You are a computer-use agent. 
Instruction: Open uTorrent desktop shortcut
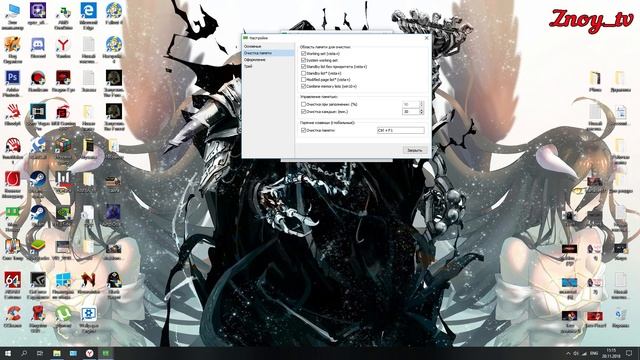pos(63,317)
